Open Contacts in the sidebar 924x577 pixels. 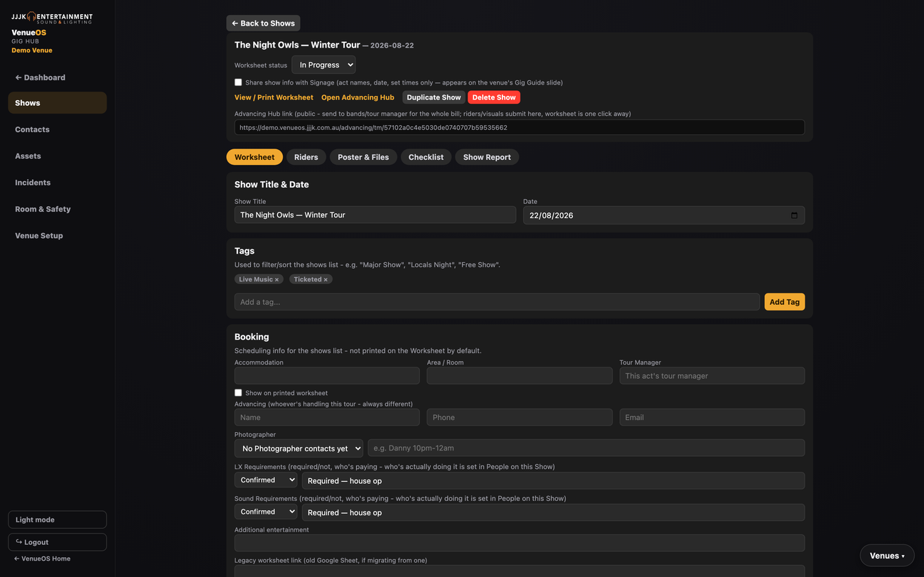[x=57, y=129]
